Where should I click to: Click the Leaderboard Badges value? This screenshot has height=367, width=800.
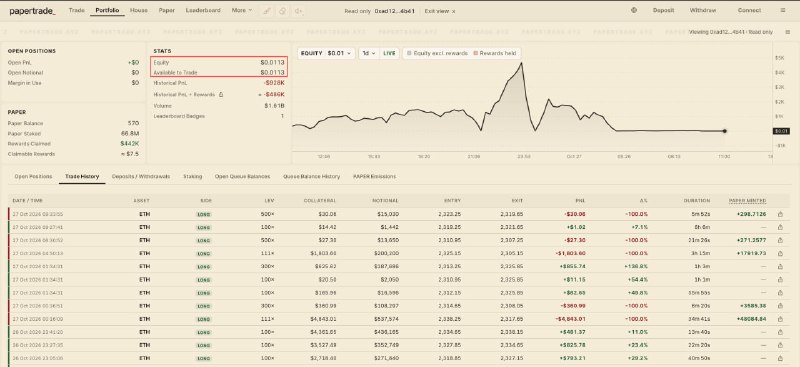point(282,116)
